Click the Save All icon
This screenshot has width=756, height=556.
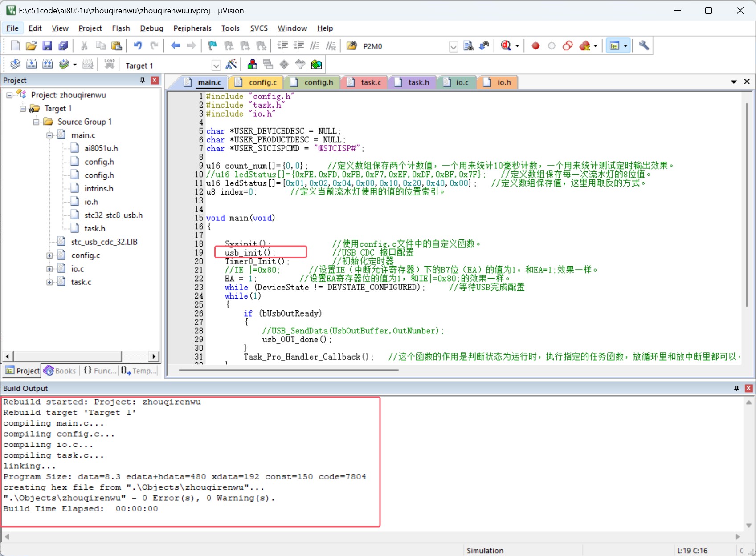[63, 46]
